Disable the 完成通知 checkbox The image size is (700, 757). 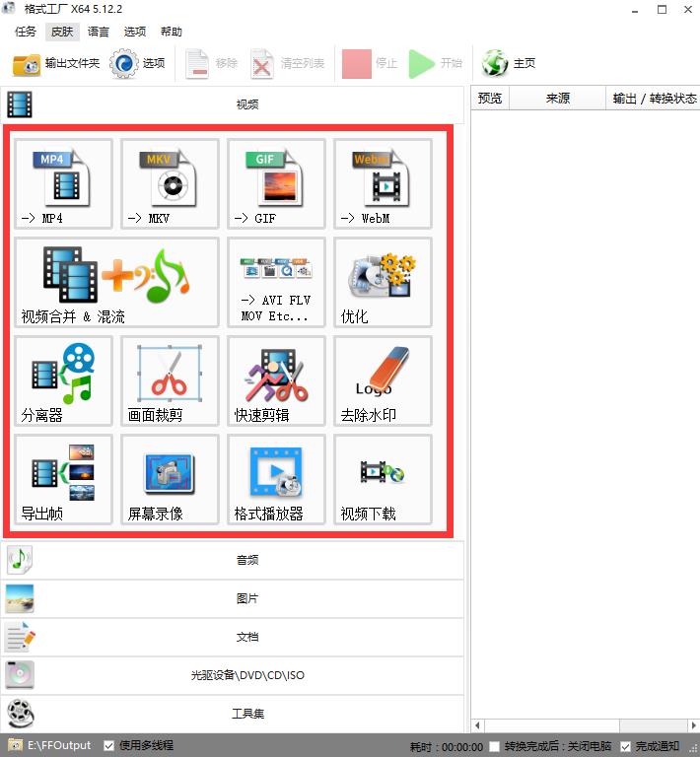(626, 746)
